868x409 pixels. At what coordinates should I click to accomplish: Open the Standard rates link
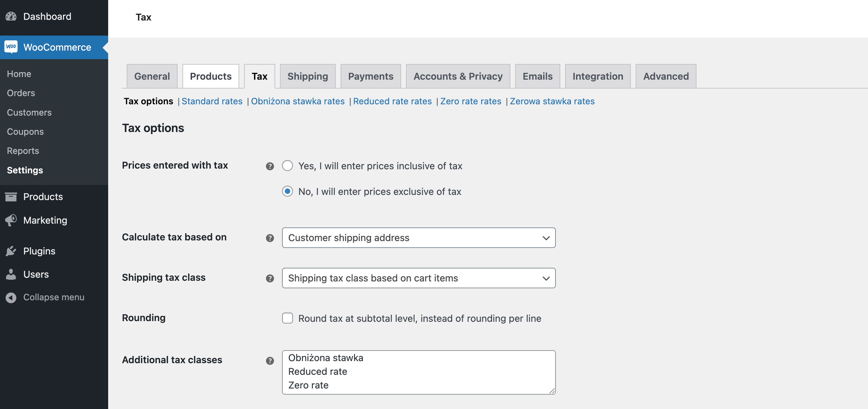[212, 101]
